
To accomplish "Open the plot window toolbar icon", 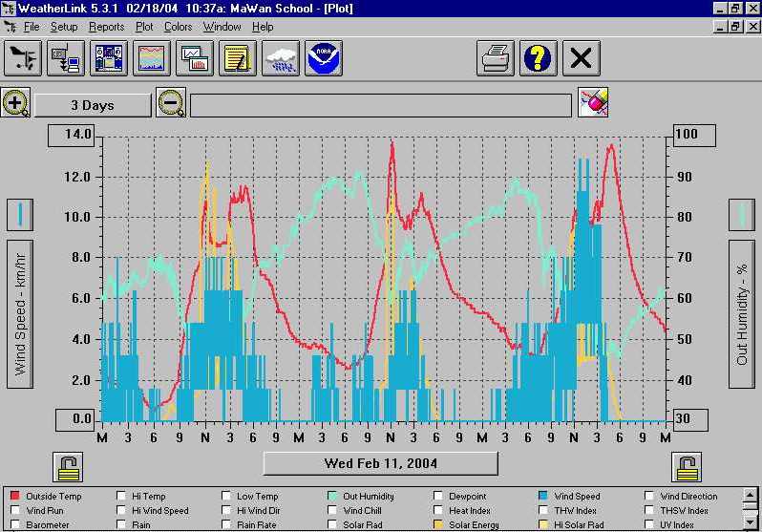I will [152, 58].
